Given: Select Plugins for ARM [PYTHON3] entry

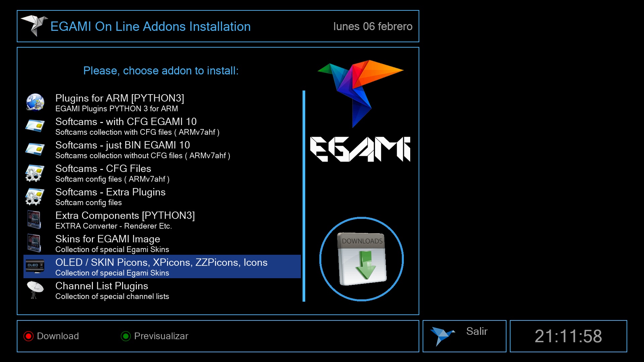Looking at the screenshot, I should pos(120,98).
